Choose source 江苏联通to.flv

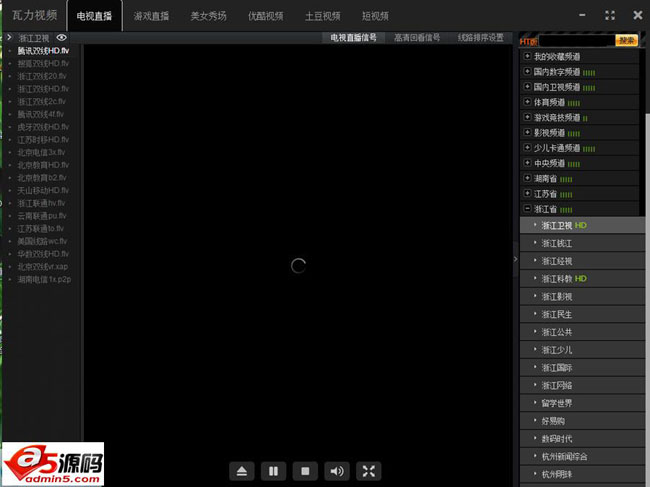(x=41, y=228)
